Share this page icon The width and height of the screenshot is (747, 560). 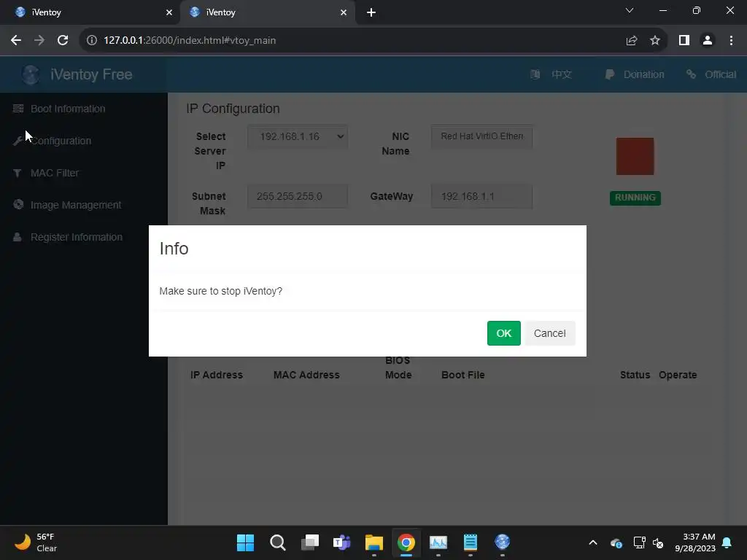632,41
